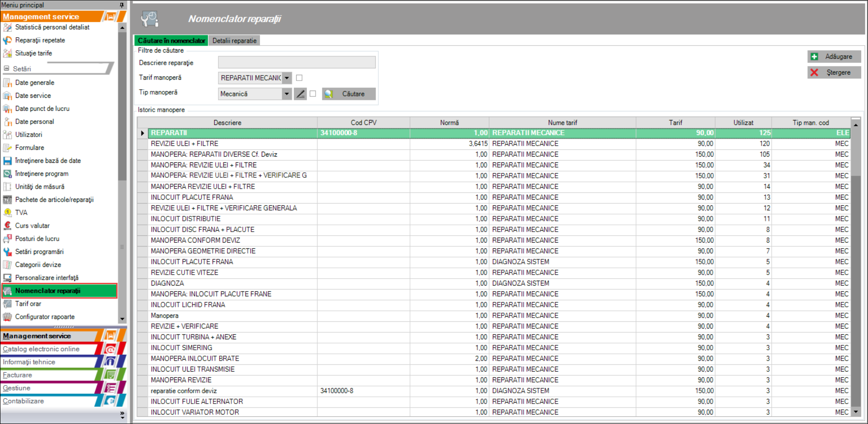The width and height of the screenshot is (868, 424).
Task: Click Date generale sidebar icon
Action: pos(7,83)
